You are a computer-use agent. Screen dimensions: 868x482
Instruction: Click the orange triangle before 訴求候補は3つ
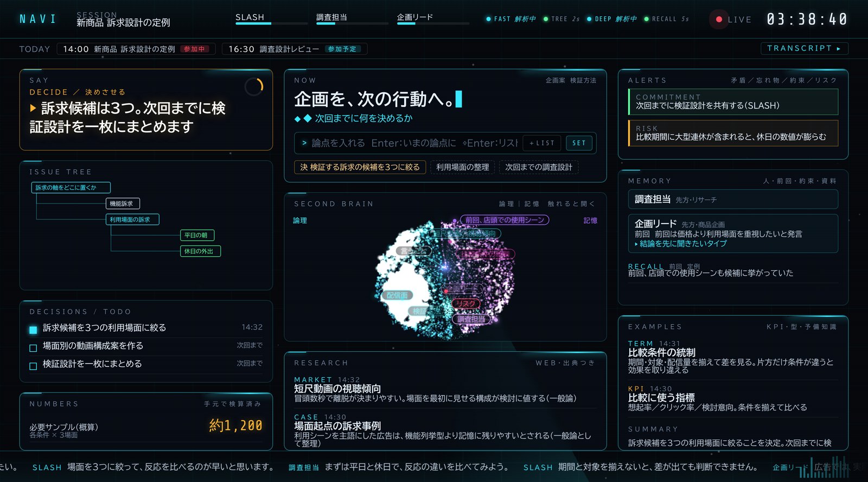pyautogui.click(x=33, y=109)
